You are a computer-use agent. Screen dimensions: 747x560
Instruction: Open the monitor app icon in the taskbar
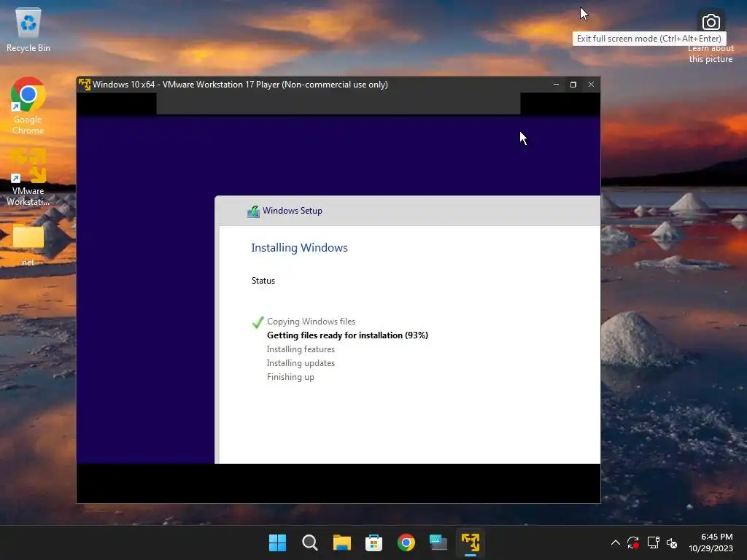(x=438, y=542)
